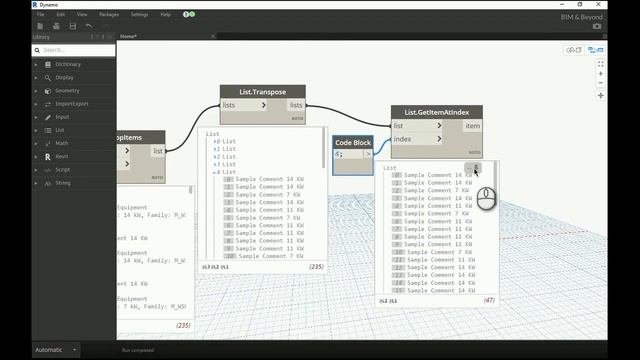Viewport: 640px width, 360px height.
Task: Expand the Revit library category
Action: [36, 157]
